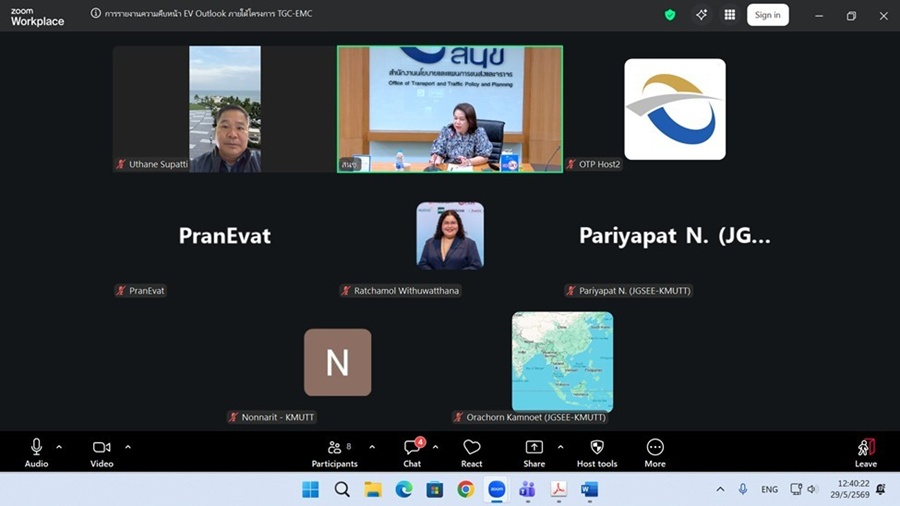The height and width of the screenshot is (506, 900).
Task: Toggle the Video camera button
Action: click(102, 453)
